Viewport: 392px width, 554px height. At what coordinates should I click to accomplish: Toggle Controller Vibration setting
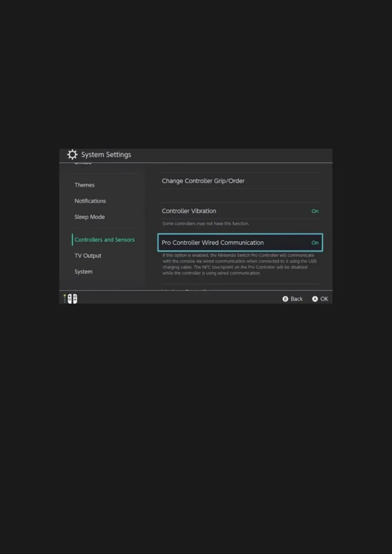tap(240, 211)
